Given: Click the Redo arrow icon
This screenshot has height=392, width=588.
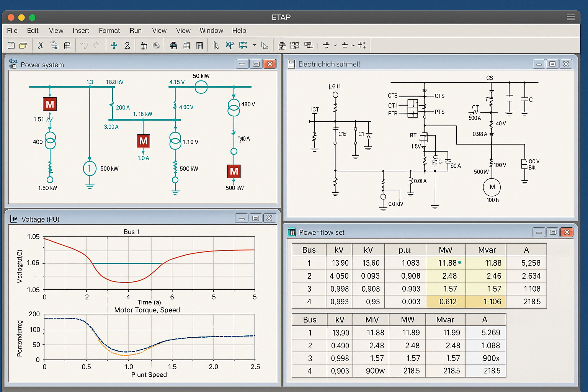Looking at the screenshot, I should (x=96, y=45).
